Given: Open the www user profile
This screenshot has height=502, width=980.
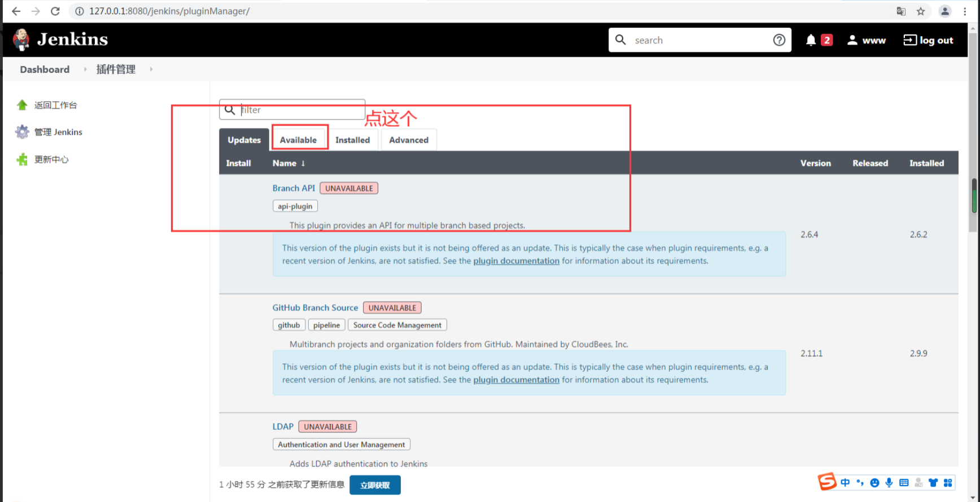Looking at the screenshot, I should 867,40.
